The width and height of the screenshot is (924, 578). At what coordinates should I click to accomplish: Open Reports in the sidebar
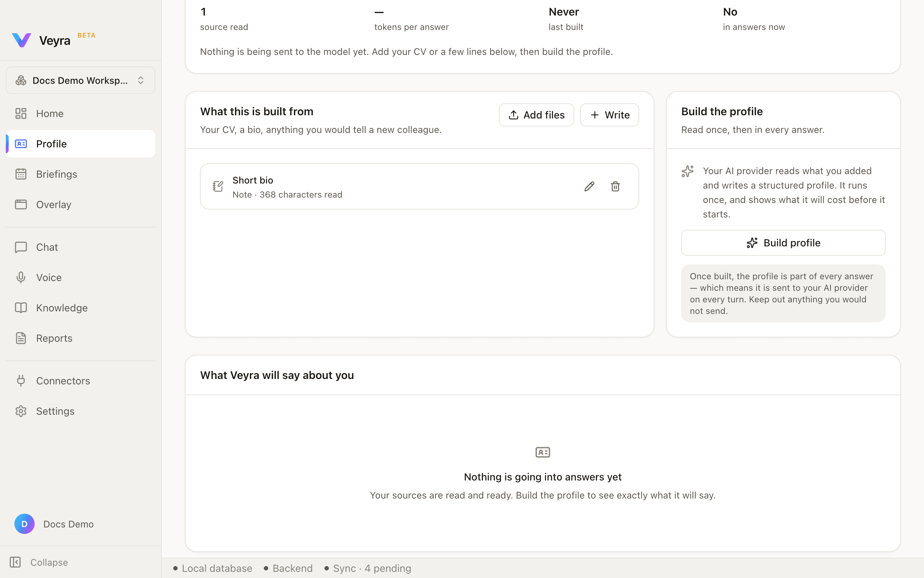[x=80, y=338]
